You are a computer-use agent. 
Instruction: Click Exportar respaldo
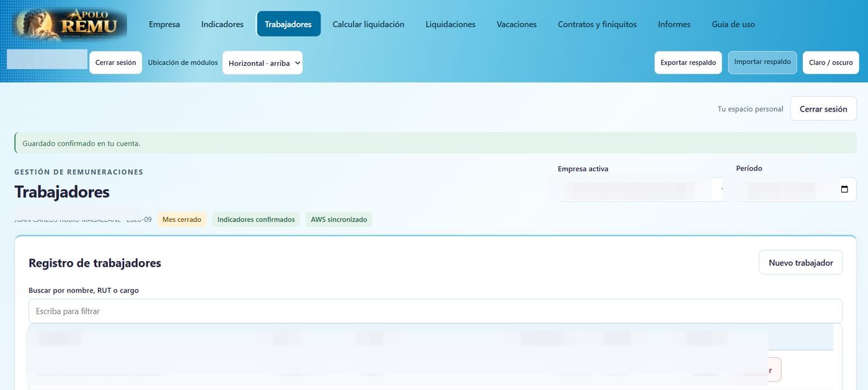pos(688,63)
